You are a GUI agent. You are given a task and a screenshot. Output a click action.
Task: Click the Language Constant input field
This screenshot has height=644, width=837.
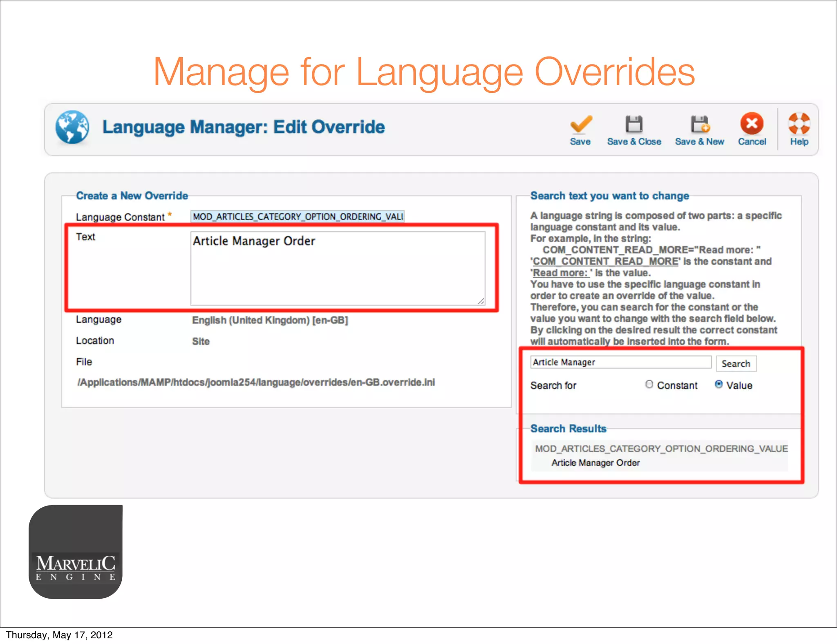point(298,216)
